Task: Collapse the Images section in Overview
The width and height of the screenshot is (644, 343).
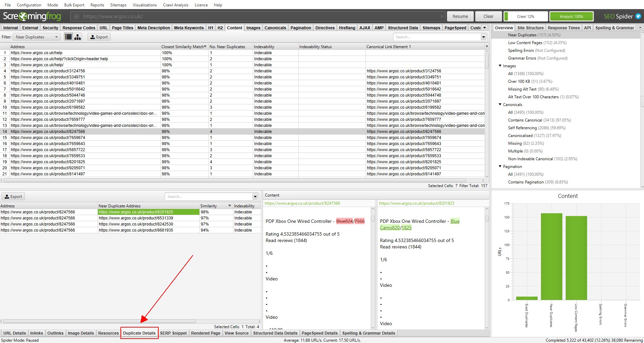Action: pyautogui.click(x=500, y=66)
